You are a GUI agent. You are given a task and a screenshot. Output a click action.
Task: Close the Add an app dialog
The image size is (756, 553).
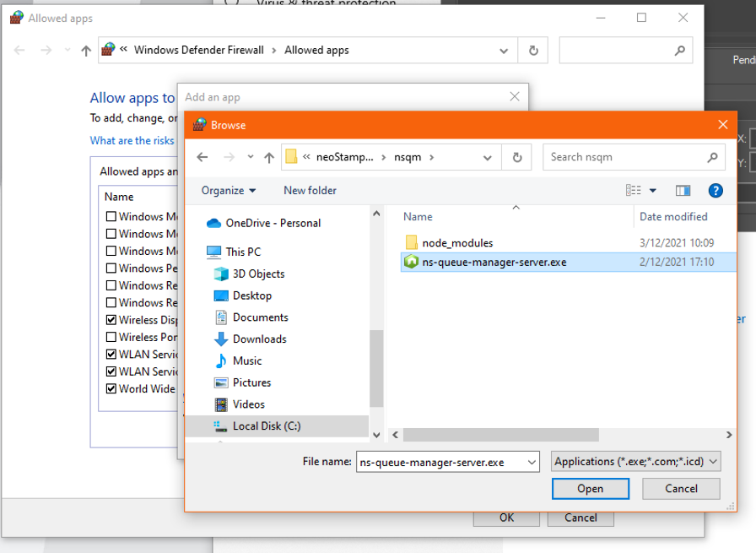coord(515,96)
